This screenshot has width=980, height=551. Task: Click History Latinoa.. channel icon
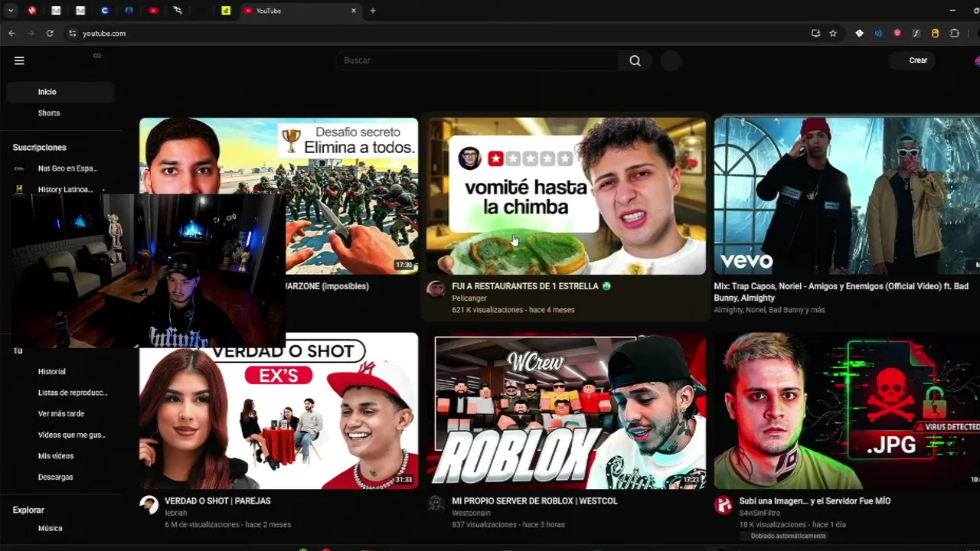tap(19, 190)
